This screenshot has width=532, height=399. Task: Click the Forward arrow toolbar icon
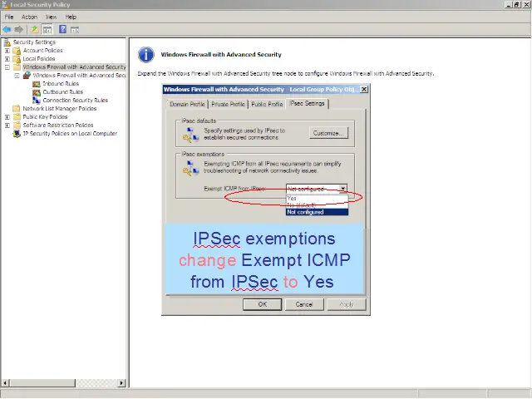pos(18,30)
